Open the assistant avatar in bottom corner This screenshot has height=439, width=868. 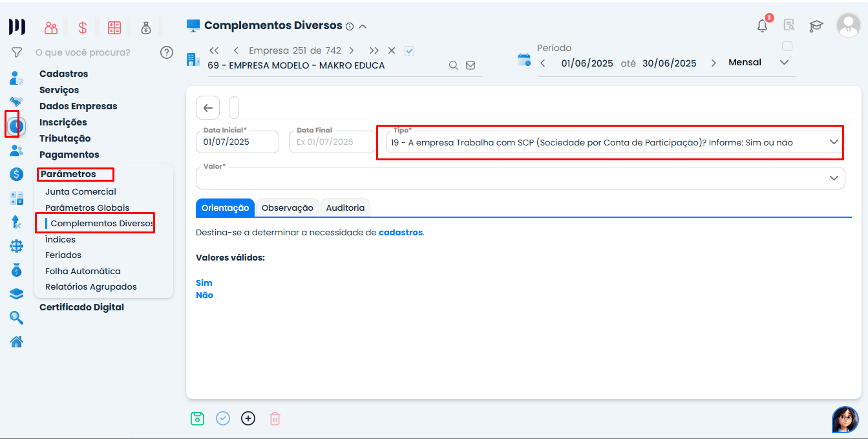tap(845, 420)
